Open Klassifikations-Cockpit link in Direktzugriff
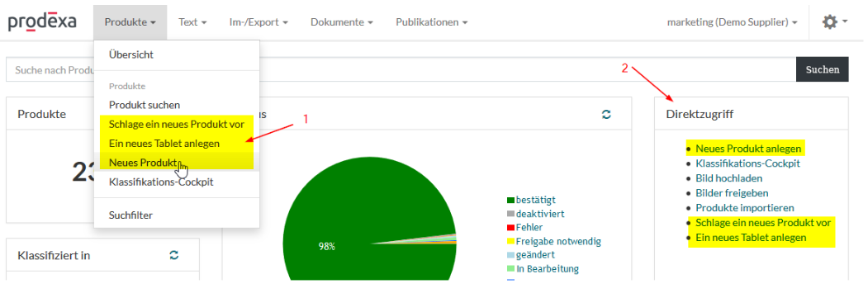 point(748,163)
